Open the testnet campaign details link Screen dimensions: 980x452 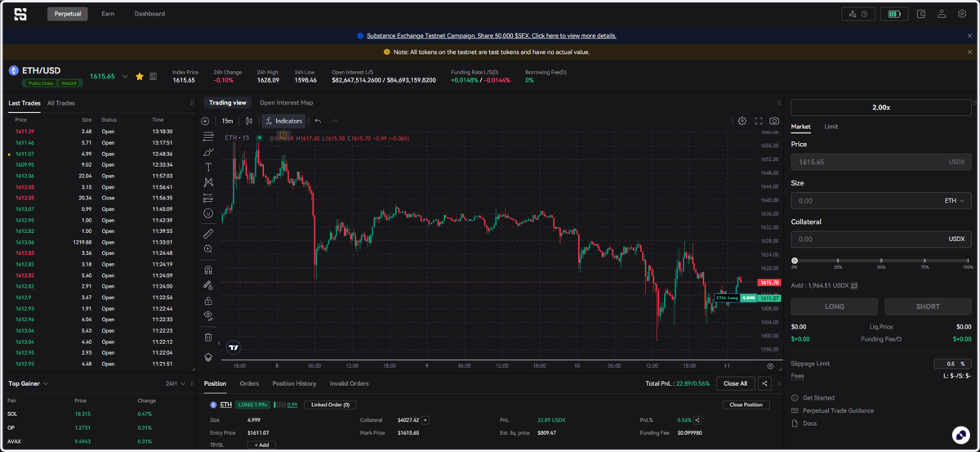click(492, 36)
